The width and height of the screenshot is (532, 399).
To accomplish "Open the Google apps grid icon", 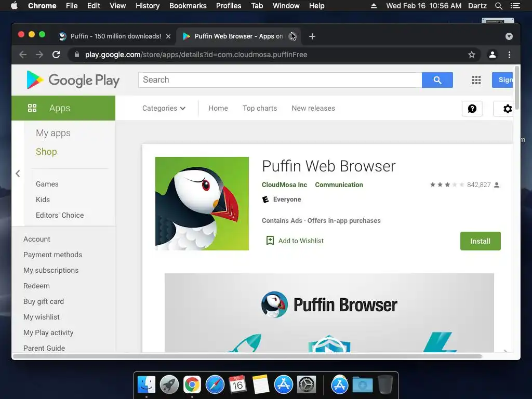I will 476,80.
